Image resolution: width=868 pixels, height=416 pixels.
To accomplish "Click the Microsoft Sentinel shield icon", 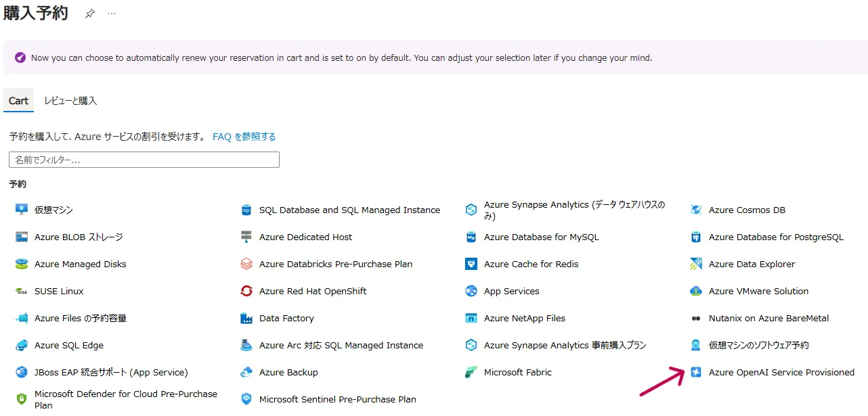I will pos(246,399).
